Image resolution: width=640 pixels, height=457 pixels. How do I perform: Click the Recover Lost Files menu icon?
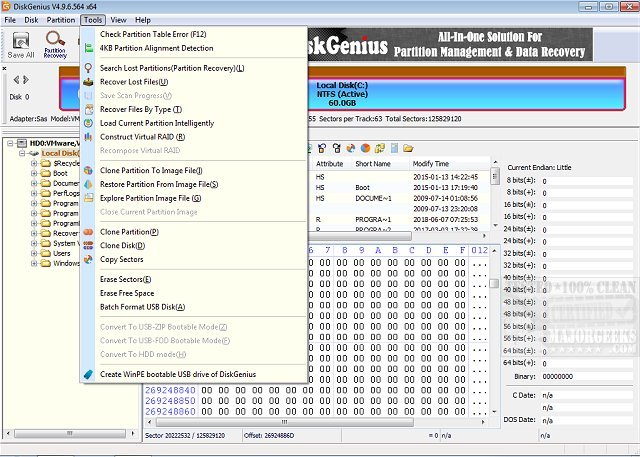coord(89,82)
